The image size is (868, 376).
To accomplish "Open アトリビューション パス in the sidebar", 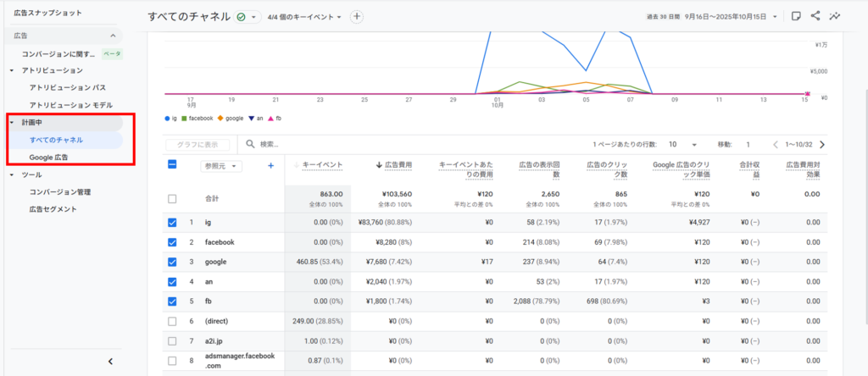I will [x=67, y=87].
